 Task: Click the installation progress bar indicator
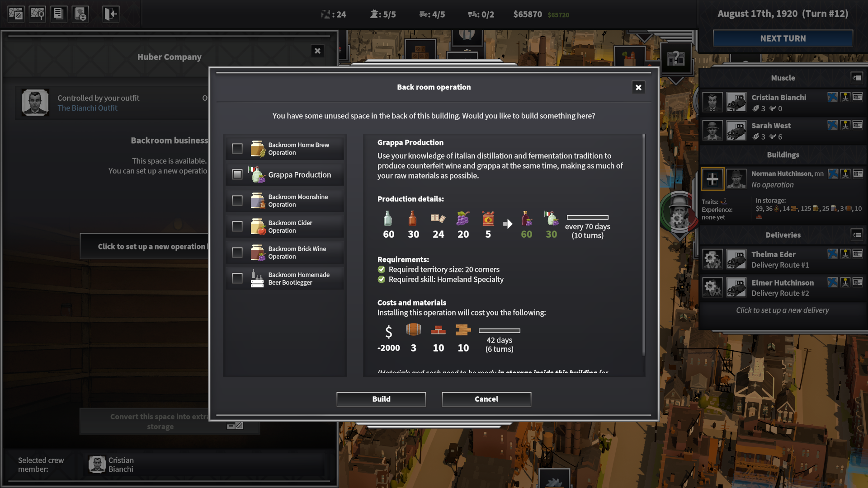pos(498,331)
